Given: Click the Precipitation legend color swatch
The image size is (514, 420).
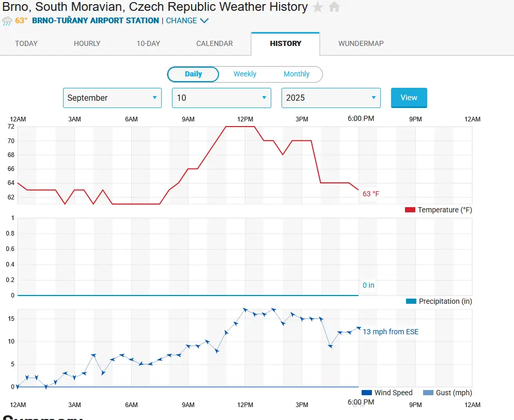Looking at the screenshot, I should click(411, 301).
